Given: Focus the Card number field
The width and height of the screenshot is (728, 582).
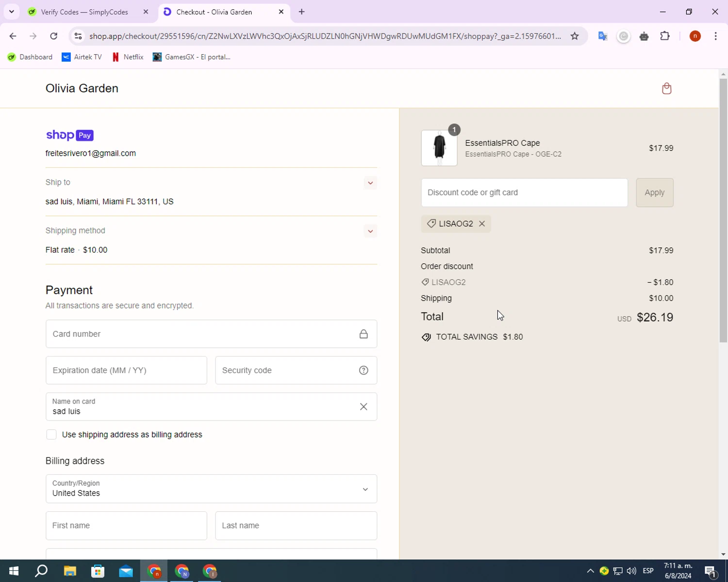Looking at the screenshot, I should coord(211,334).
